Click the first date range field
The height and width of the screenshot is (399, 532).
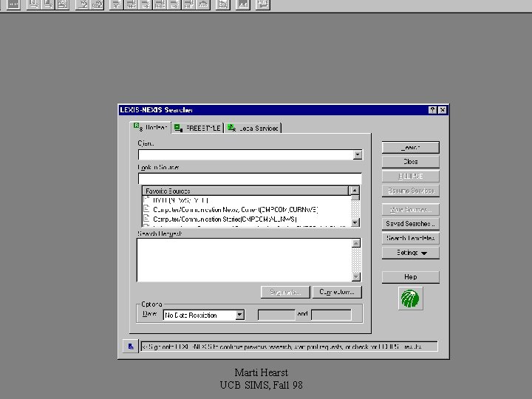click(276, 315)
